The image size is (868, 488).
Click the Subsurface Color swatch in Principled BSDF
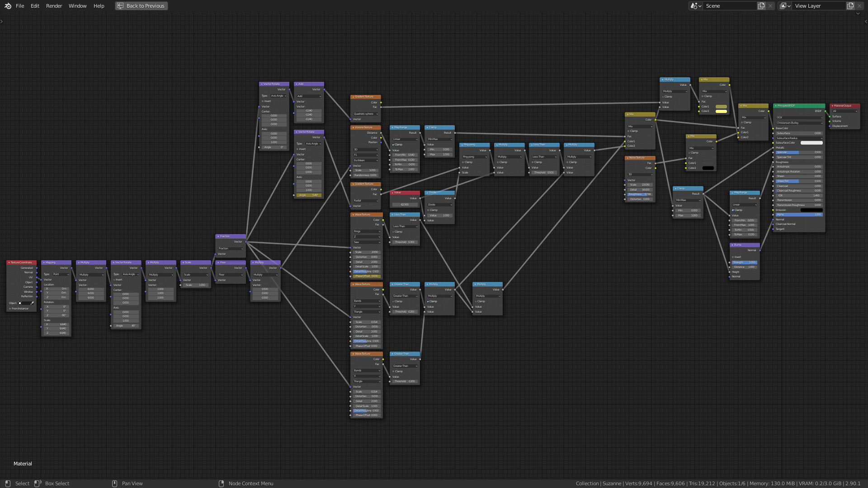point(811,143)
